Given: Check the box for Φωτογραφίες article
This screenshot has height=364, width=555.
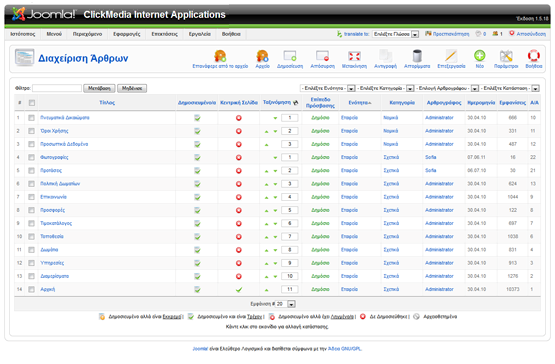Looking at the screenshot, I should [x=32, y=157].
